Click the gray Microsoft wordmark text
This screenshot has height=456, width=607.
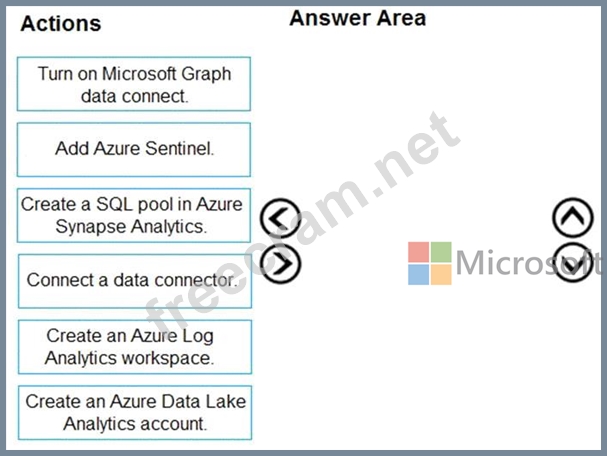528,263
